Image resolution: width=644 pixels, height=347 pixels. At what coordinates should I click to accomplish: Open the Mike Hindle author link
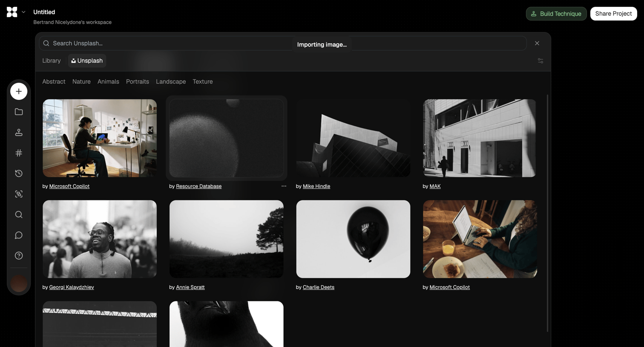point(316,186)
